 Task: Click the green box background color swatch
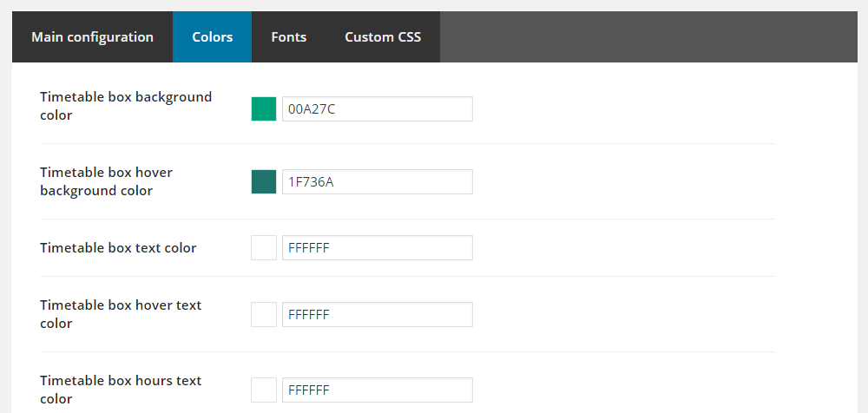pyautogui.click(x=264, y=109)
